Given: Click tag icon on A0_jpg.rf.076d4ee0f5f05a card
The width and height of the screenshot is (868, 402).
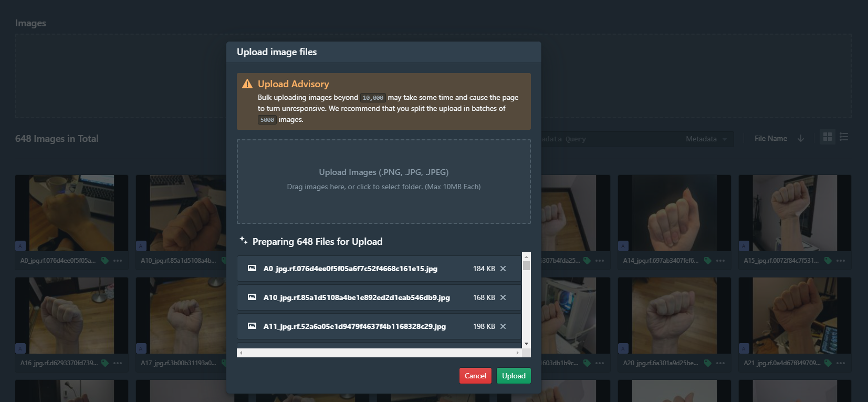Looking at the screenshot, I should point(105,261).
